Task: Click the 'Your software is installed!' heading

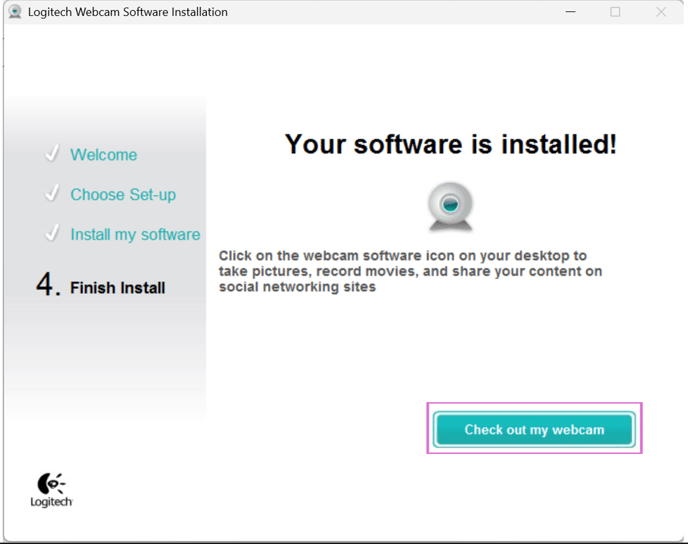Action: [x=450, y=144]
